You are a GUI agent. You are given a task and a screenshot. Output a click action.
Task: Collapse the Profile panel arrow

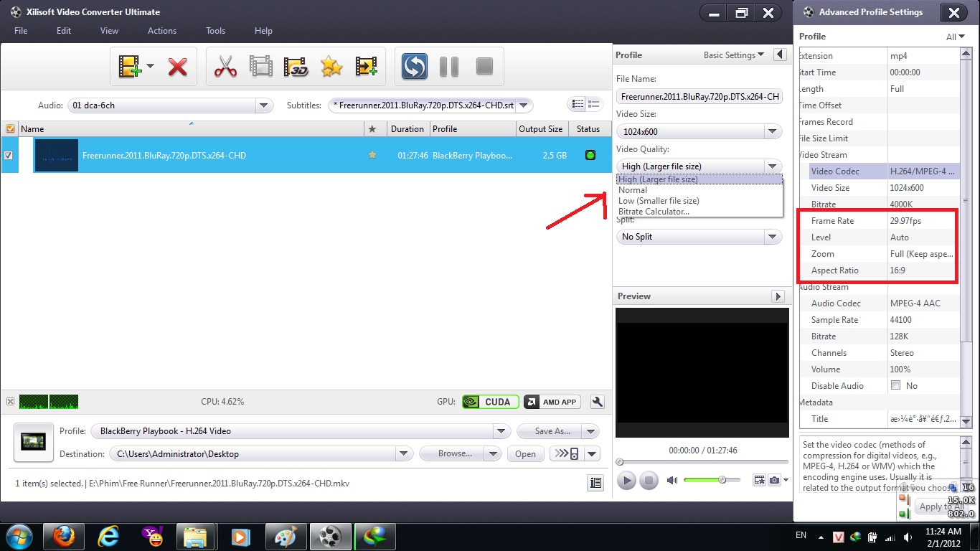tap(780, 55)
